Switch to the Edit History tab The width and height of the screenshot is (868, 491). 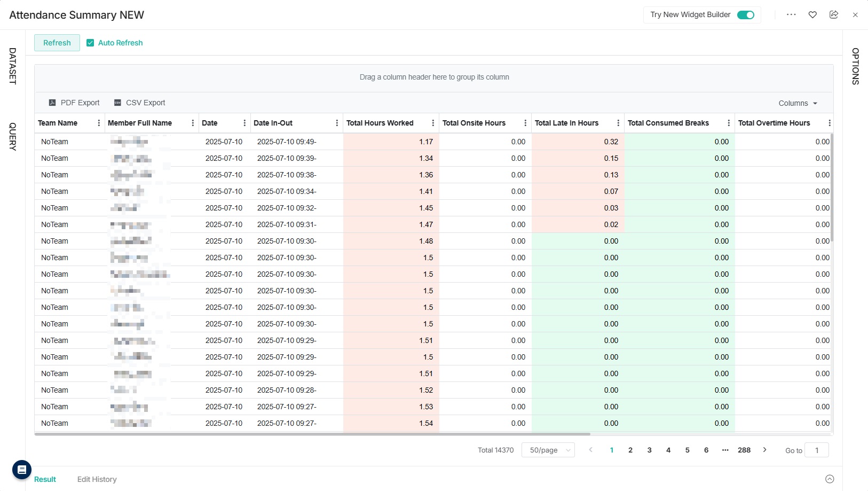[x=97, y=479]
